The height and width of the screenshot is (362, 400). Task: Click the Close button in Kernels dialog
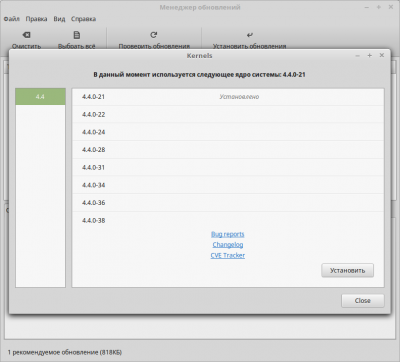click(x=363, y=301)
